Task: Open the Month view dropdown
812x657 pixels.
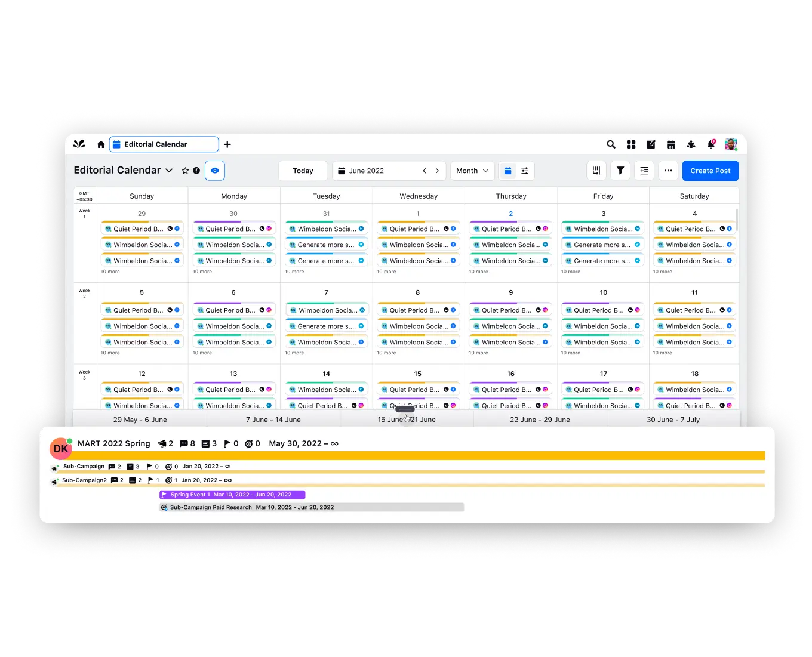Action: click(x=472, y=171)
